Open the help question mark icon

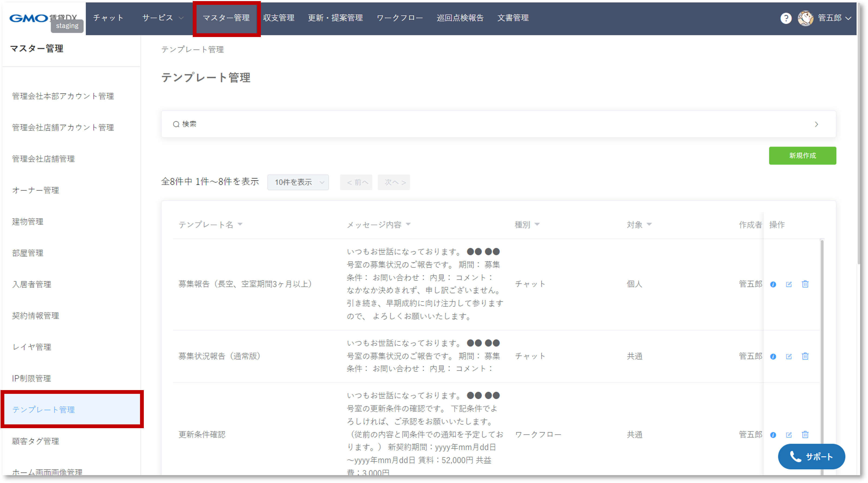pyautogui.click(x=786, y=18)
